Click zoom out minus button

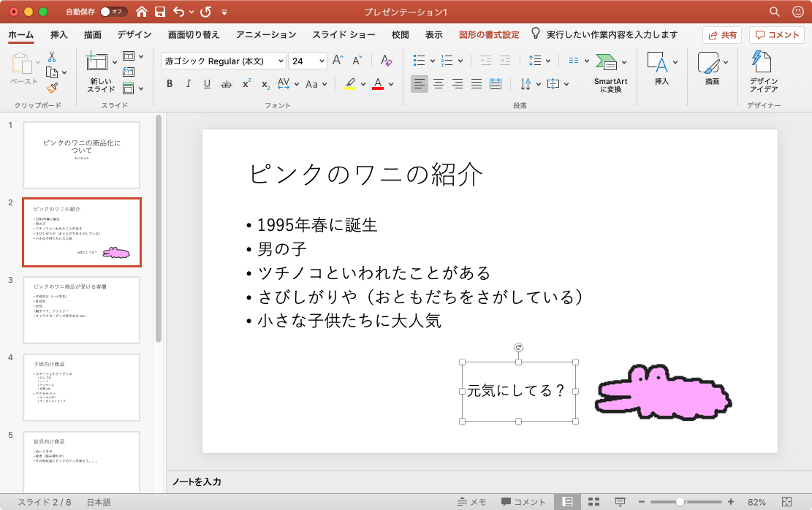tap(641, 502)
